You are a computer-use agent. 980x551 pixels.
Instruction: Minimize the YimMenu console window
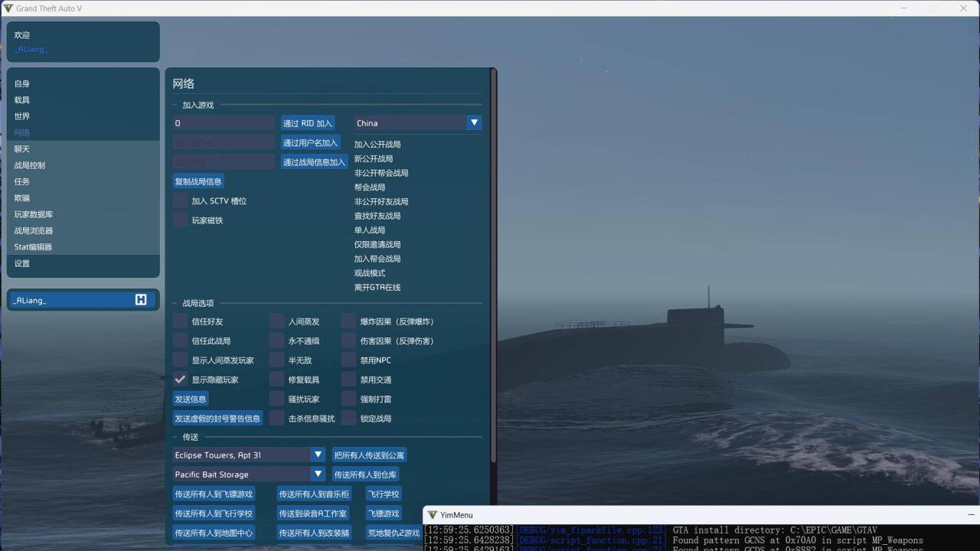[x=971, y=515]
